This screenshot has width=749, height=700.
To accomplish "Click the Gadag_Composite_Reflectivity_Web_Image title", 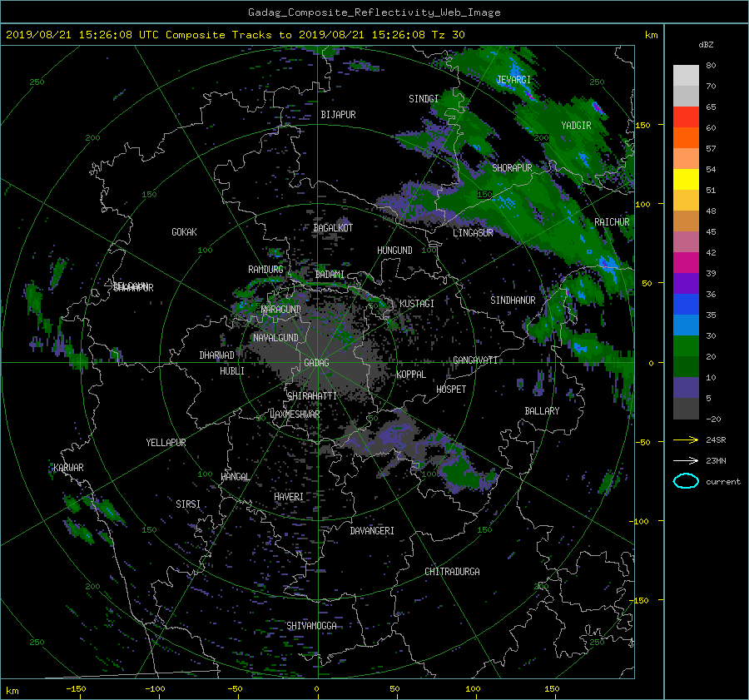I will [374, 12].
